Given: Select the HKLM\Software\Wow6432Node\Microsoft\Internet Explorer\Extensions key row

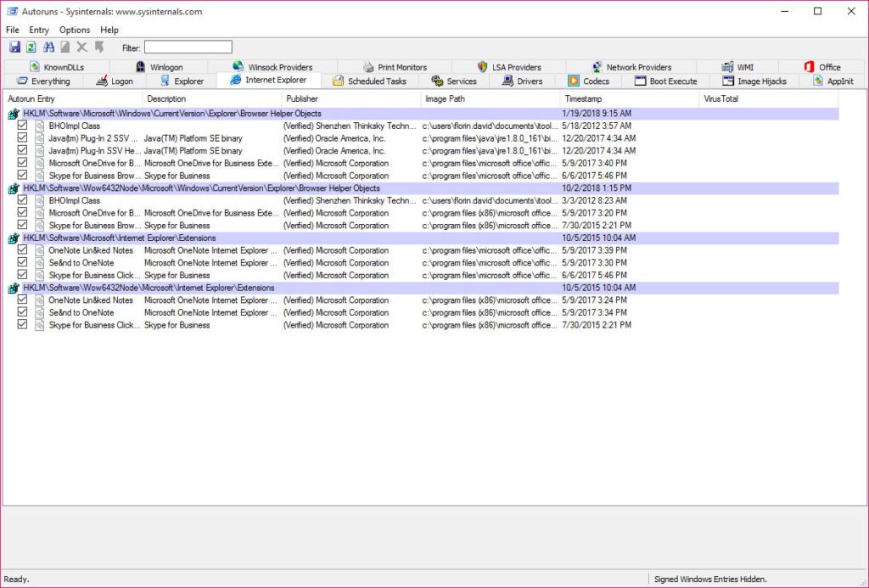Looking at the screenshot, I should click(x=423, y=288).
